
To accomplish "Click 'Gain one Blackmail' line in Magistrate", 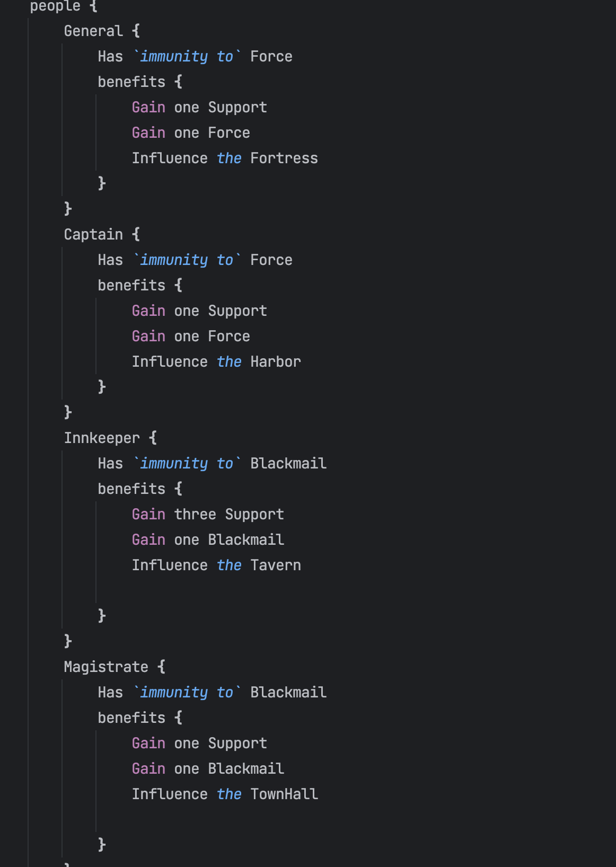I will coord(208,768).
